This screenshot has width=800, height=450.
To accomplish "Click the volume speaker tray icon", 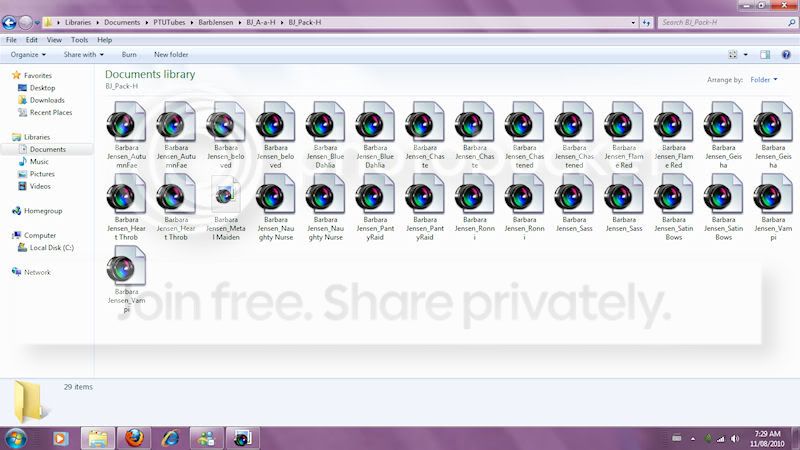I will tap(735, 438).
